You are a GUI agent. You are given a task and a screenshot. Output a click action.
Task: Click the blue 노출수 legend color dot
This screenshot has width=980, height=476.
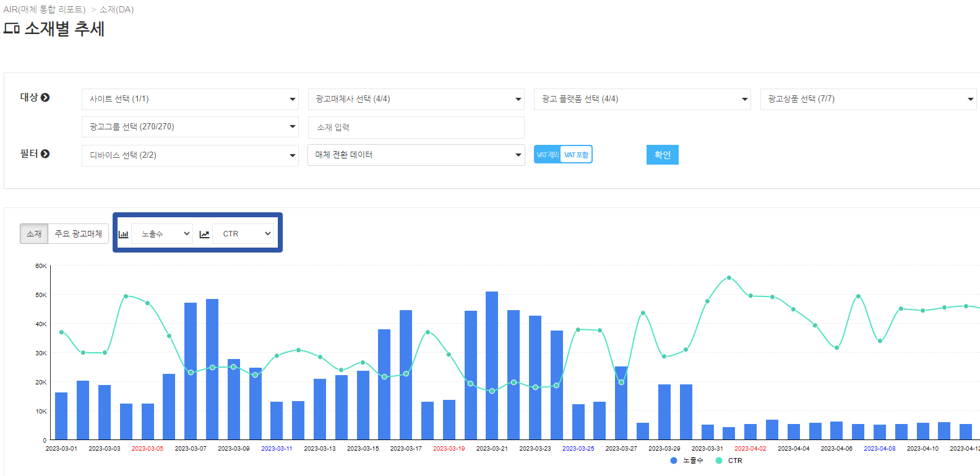(x=674, y=461)
